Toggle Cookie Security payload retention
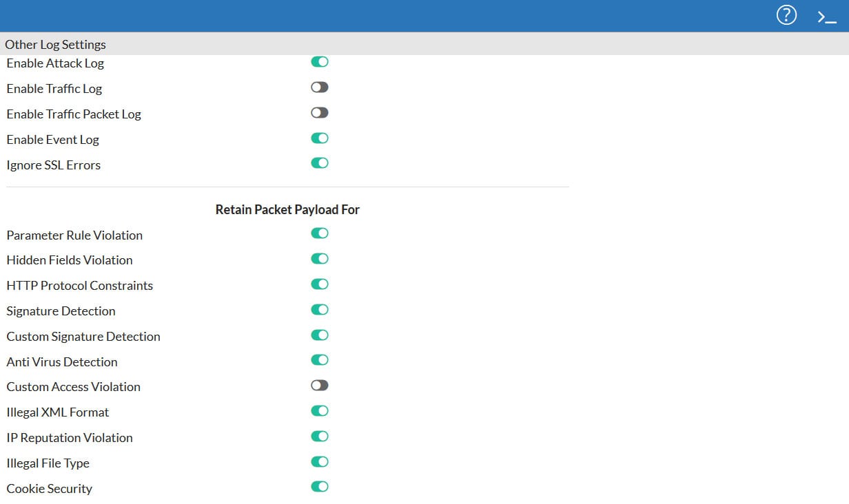Image resolution: width=849 pixels, height=504 pixels. 319,487
